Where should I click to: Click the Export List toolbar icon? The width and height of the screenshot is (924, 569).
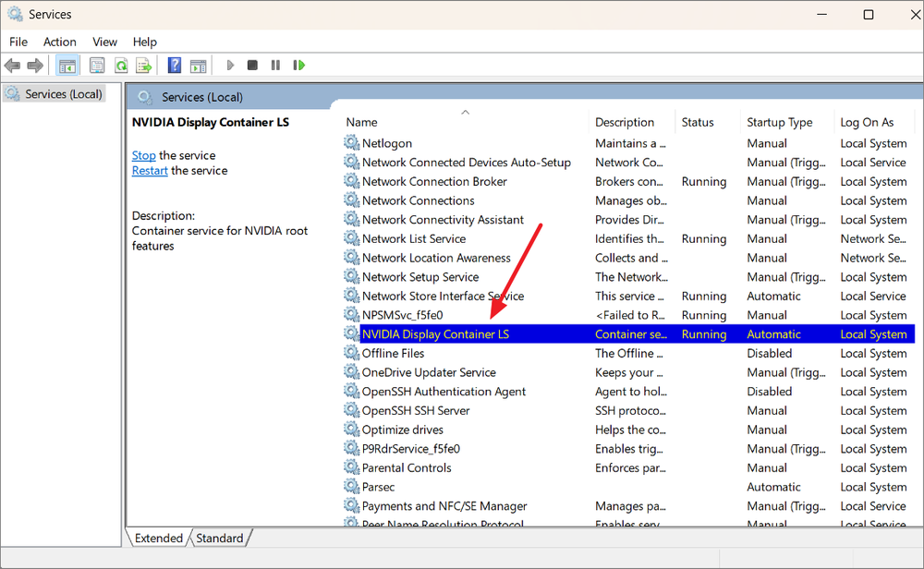tap(144, 66)
